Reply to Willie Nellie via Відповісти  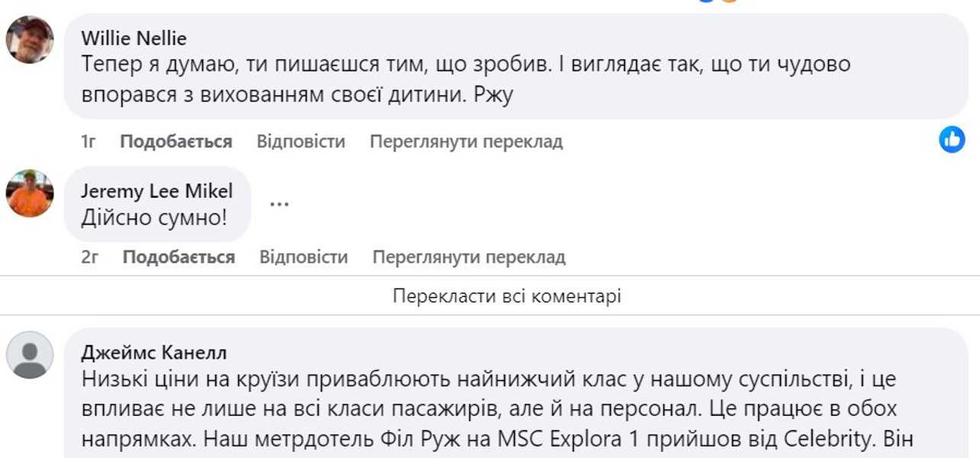(301, 141)
